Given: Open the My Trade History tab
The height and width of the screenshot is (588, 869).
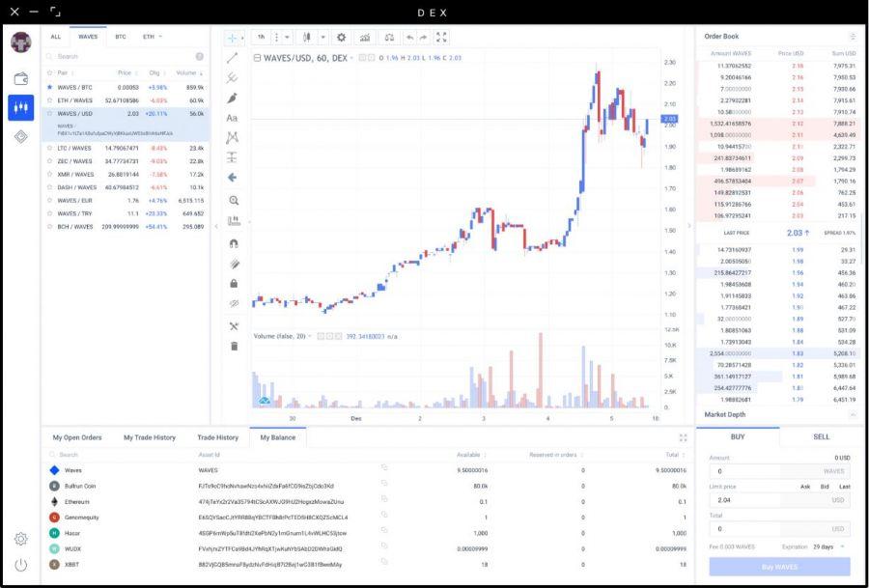Looking at the screenshot, I should [150, 437].
